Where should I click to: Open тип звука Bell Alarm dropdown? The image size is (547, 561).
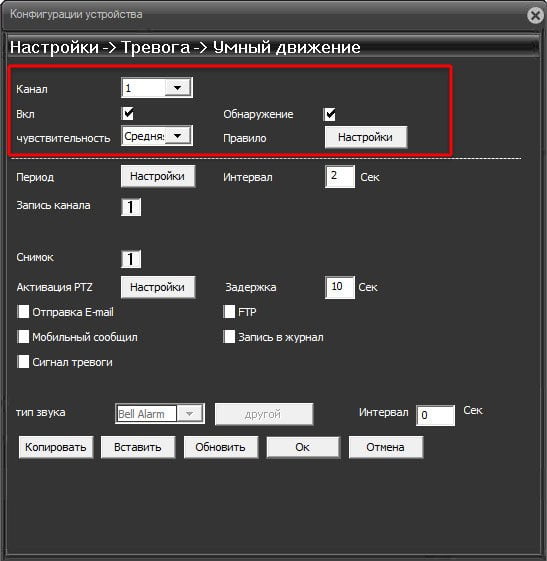click(x=160, y=414)
